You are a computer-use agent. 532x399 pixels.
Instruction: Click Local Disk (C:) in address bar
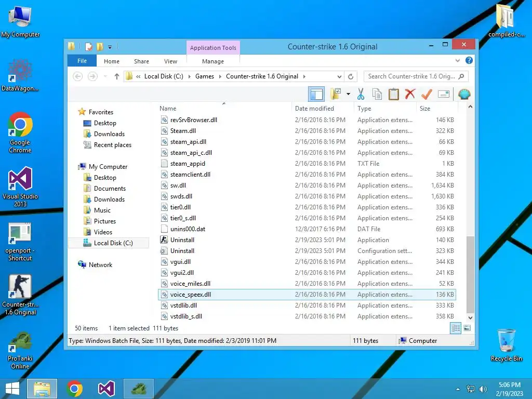click(164, 76)
